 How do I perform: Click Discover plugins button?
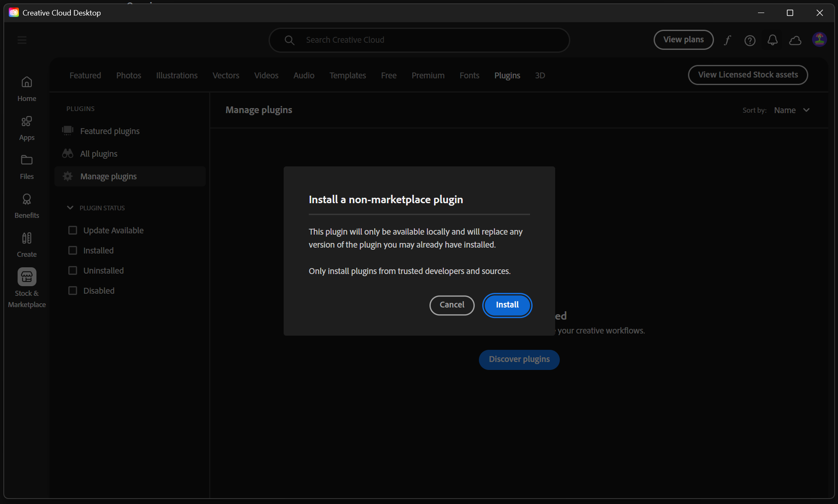[519, 359]
